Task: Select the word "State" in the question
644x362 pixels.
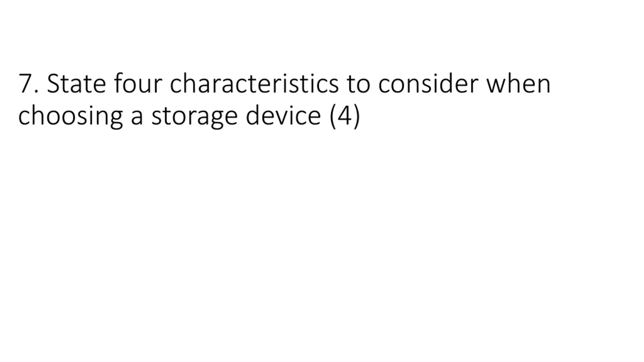Action: (76, 83)
